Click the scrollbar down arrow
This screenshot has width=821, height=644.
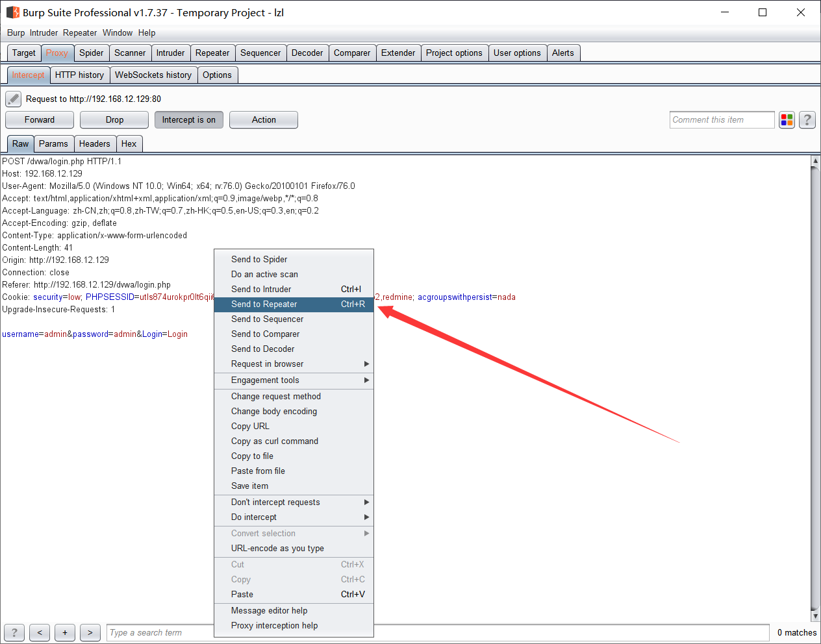[816, 616]
